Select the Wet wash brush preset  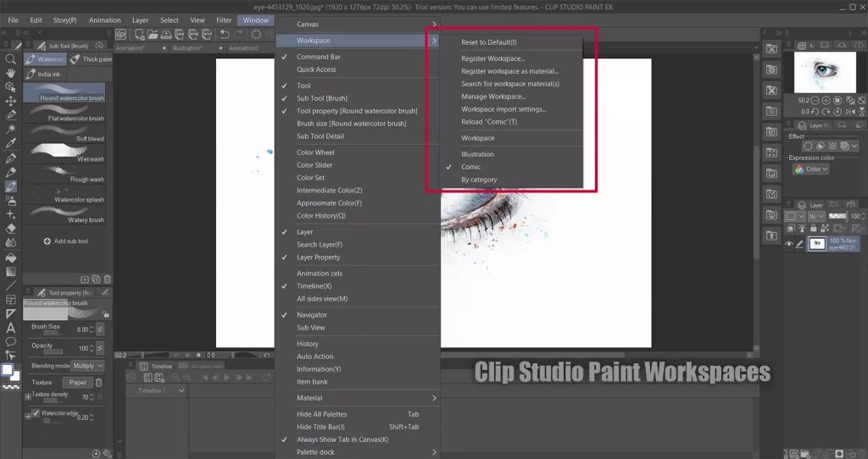tap(64, 152)
